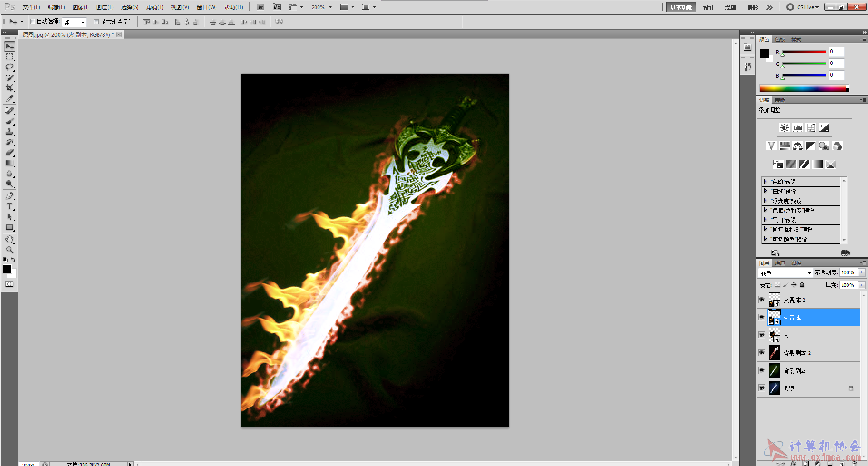
Task: Switch to the 绘画 workspace
Action: click(x=731, y=7)
